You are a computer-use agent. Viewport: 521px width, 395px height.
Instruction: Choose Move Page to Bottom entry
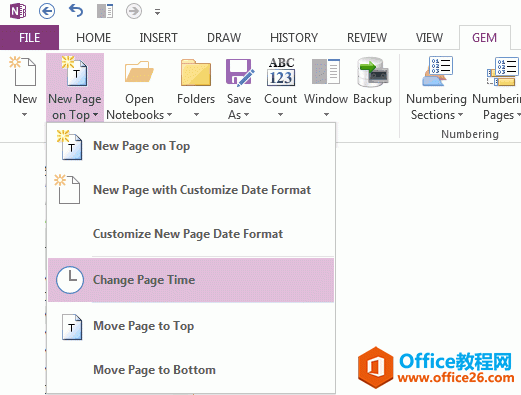tap(191, 370)
